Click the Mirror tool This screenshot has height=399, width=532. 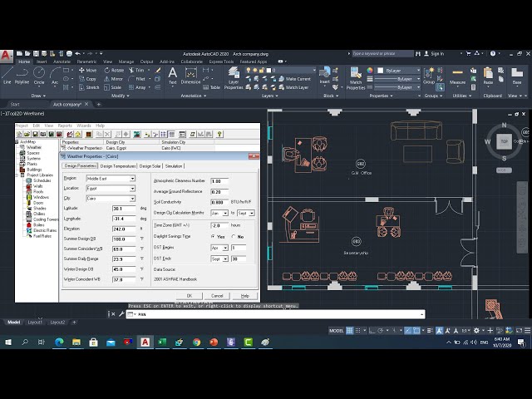(x=113, y=79)
